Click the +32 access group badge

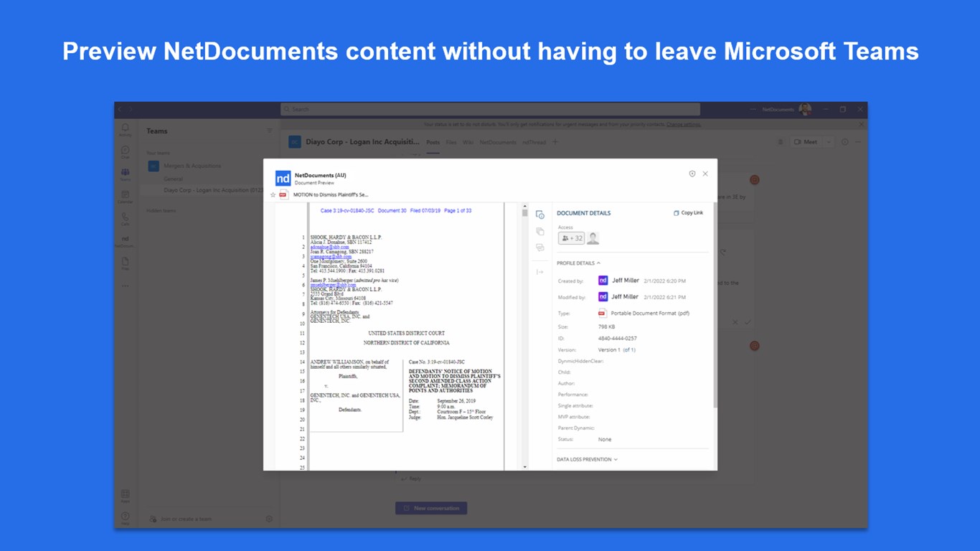click(571, 238)
